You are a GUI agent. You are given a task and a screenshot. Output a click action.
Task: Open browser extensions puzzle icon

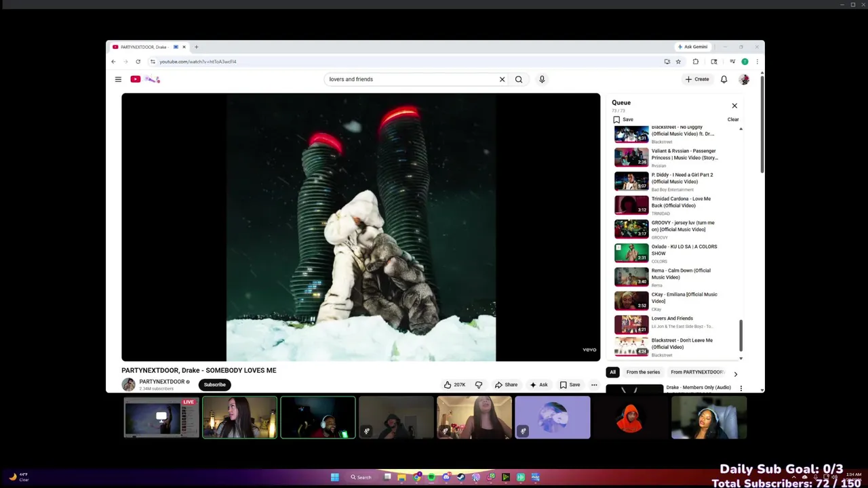696,62
